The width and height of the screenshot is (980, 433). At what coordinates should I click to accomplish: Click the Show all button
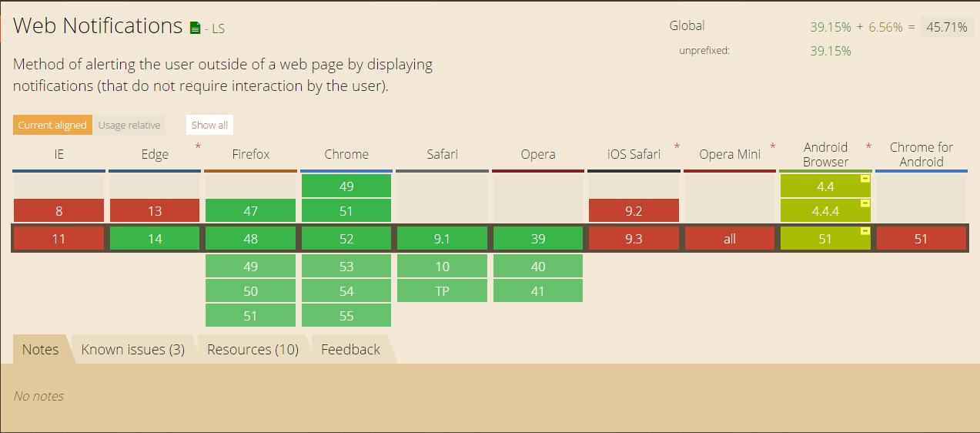209,125
